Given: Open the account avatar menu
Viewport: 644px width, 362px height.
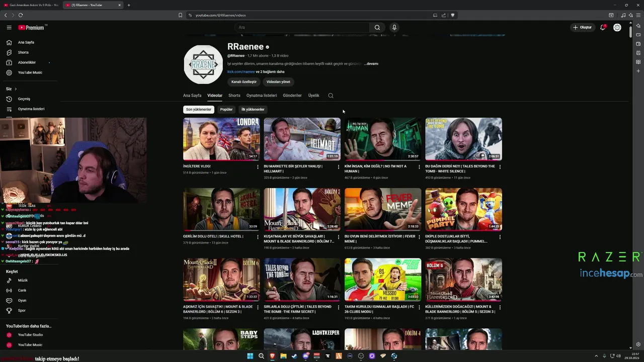Looking at the screenshot, I should click(617, 27).
